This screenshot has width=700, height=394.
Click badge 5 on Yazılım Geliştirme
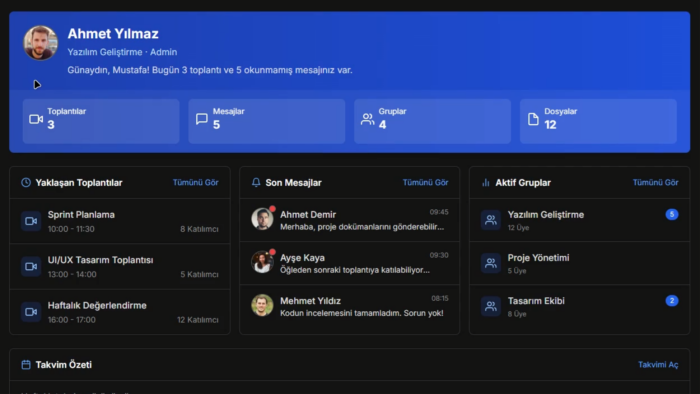click(672, 215)
